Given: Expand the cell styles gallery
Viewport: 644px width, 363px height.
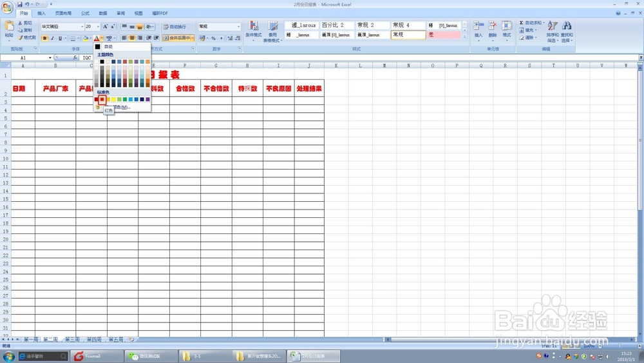Looking at the screenshot, I should (x=464, y=37).
